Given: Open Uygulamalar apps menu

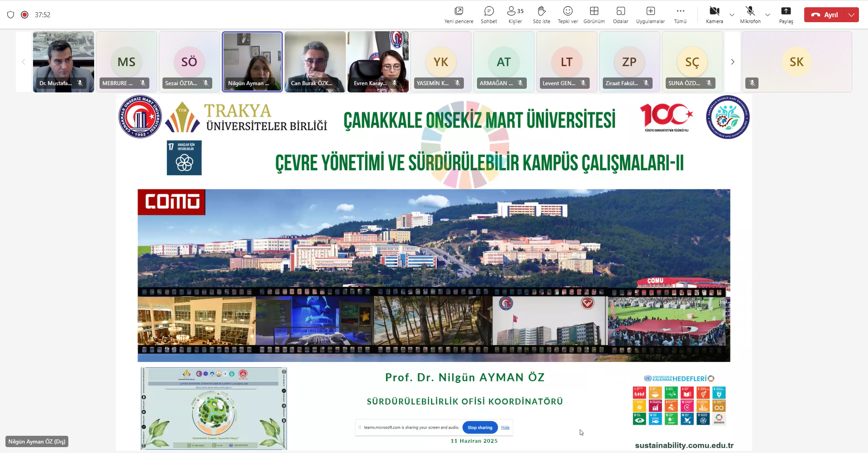Looking at the screenshot, I should tap(650, 14).
